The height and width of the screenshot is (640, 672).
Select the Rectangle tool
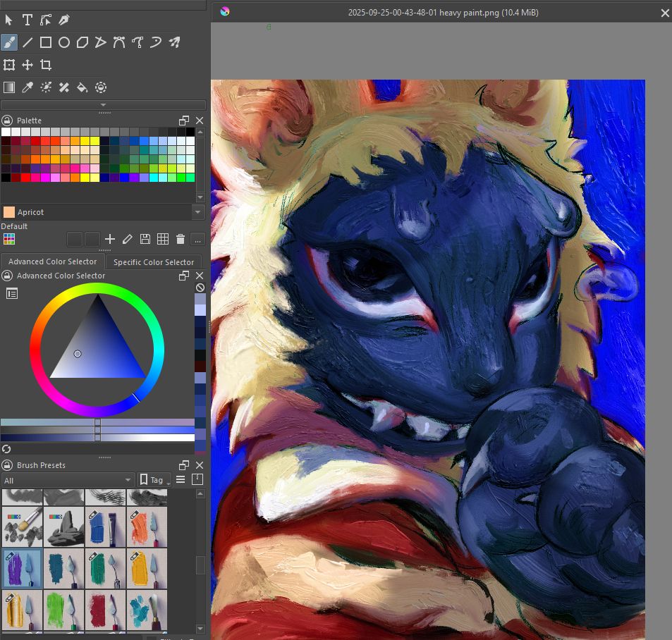[45, 42]
